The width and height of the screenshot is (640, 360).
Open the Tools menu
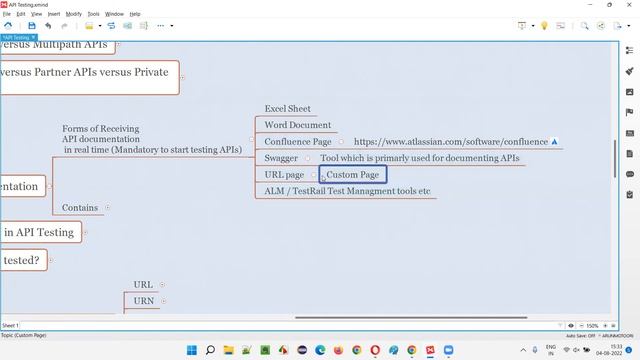click(93, 14)
